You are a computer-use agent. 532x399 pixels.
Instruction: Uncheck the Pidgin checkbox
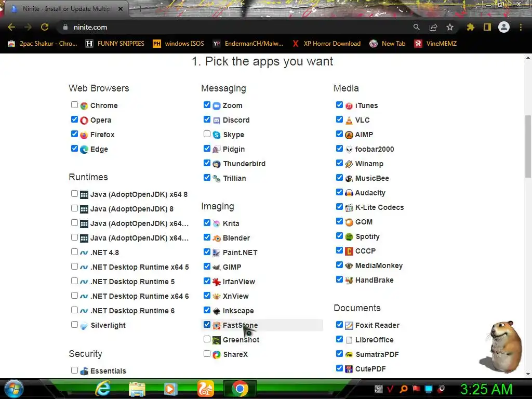click(x=207, y=148)
